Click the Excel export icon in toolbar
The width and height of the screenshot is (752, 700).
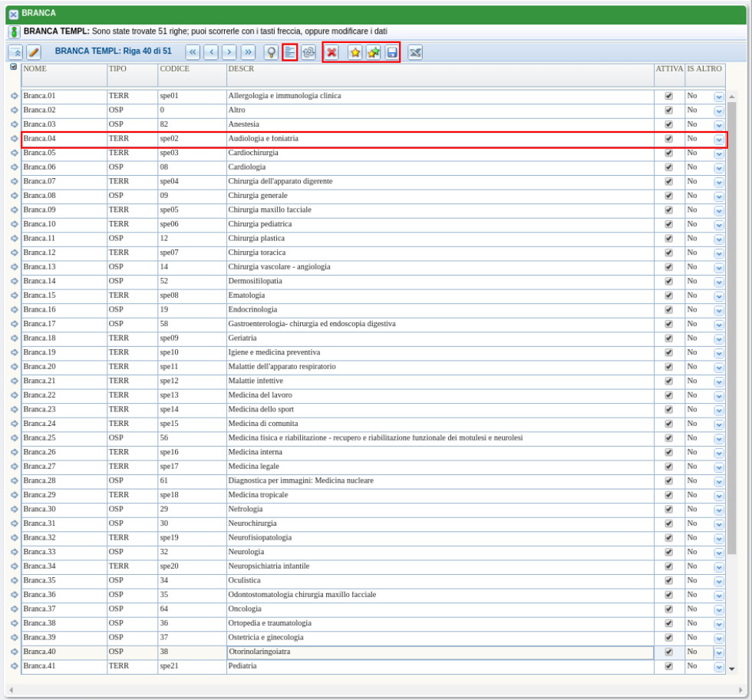(415, 52)
